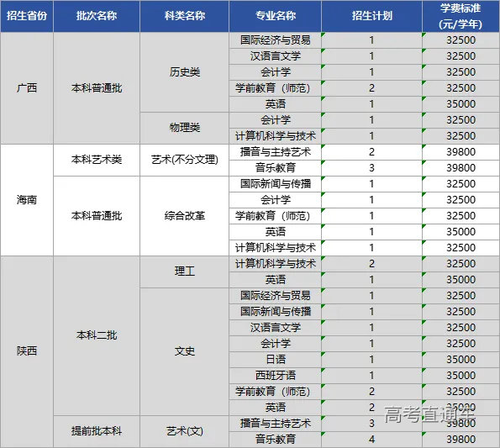This screenshot has width=500, height=448.
Task: Click 学前教育(师范) under 历史类
Action: pyautogui.click(x=275, y=88)
